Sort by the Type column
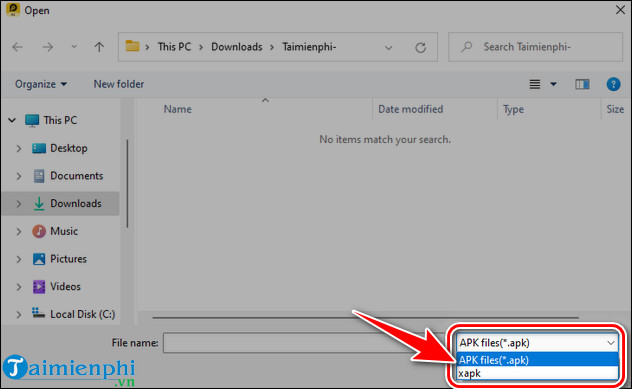 (513, 109)
